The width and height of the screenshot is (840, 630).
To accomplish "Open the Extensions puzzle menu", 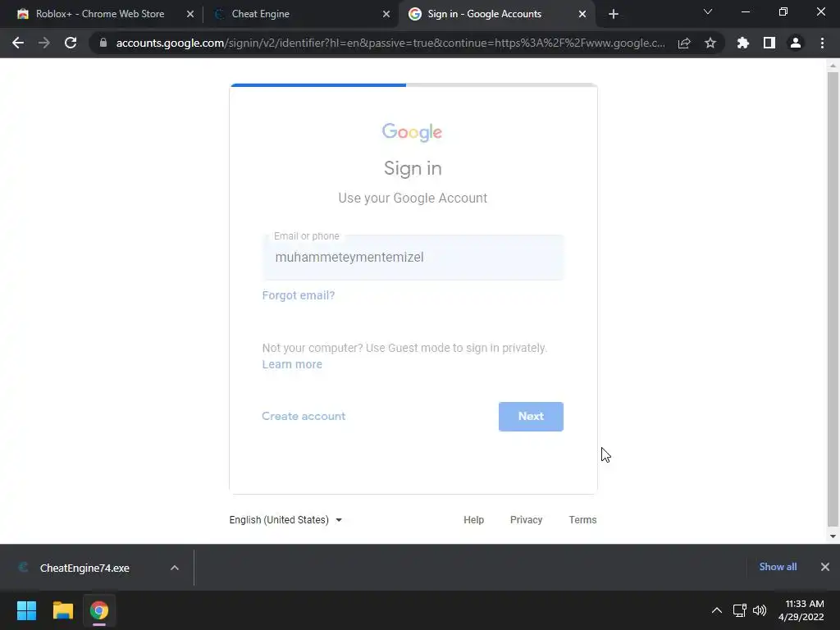I will [x=742, y=43].
